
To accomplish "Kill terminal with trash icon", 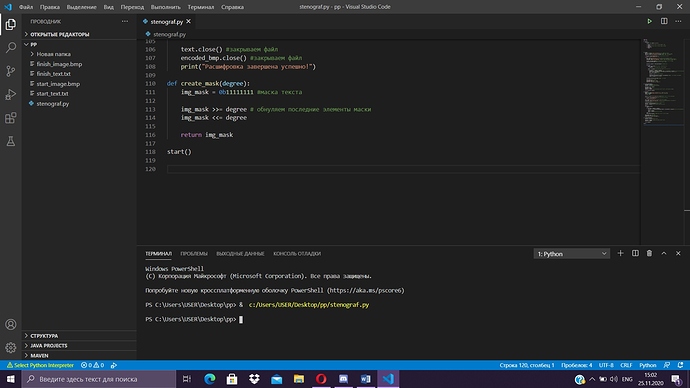I will pos(649,253).
